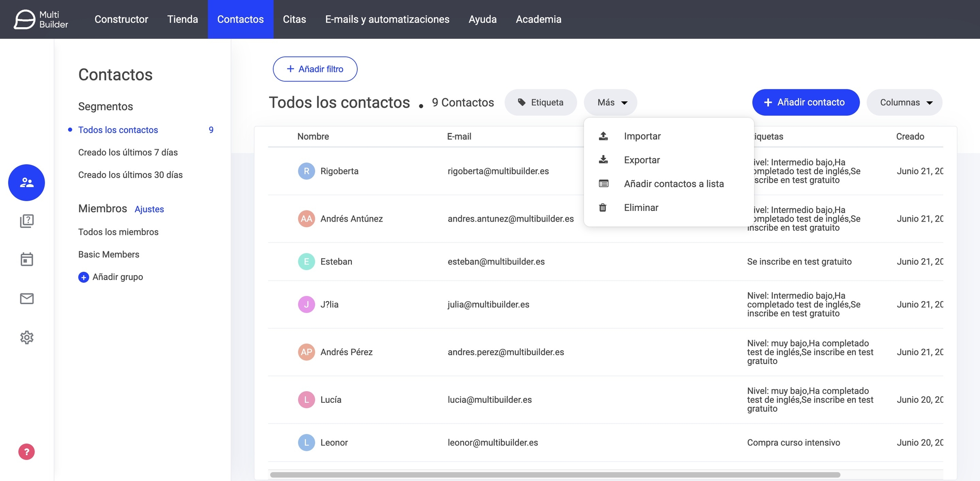Click the horizontal scrollbar under the table
Image resolution: width=980 pixels, height=481 pixels.
point(555,475)
